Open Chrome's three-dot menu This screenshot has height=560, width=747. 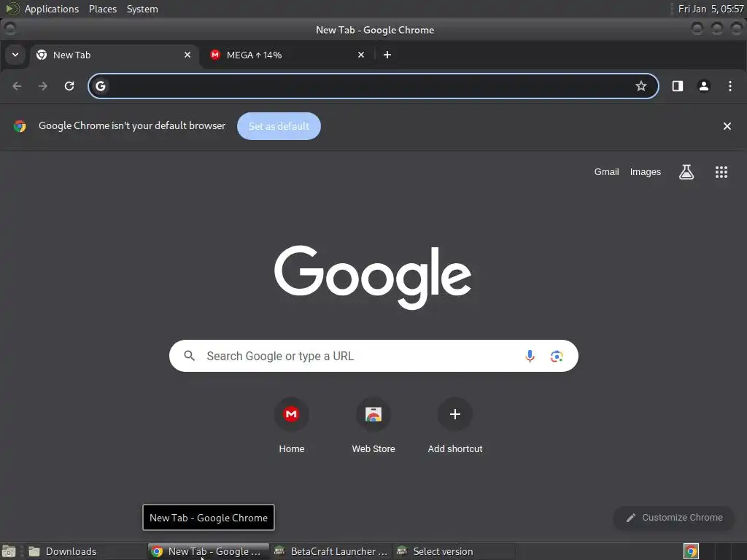pyautogui.click(x=729, y=86)
